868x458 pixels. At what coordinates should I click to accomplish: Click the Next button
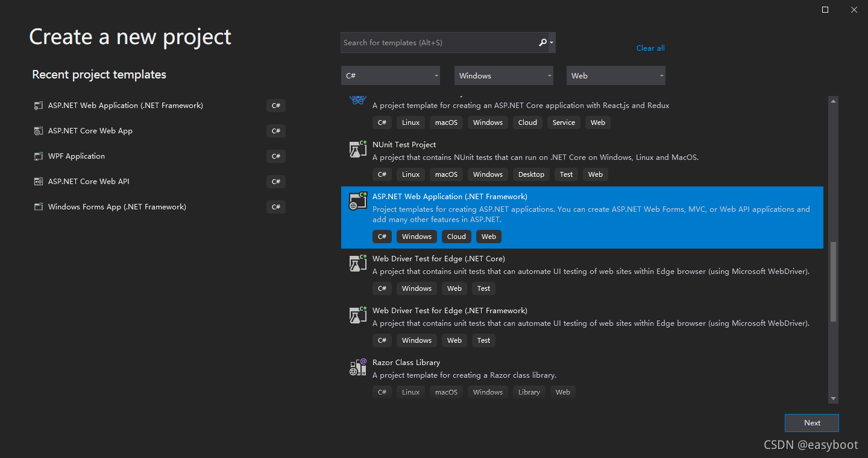pyautogui.click(x=812, y=423)
